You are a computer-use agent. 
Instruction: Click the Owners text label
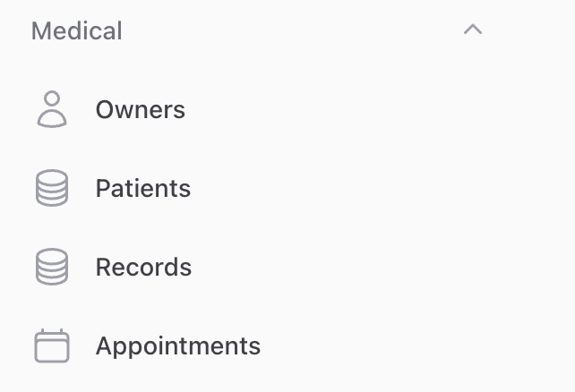pos(140,110)
